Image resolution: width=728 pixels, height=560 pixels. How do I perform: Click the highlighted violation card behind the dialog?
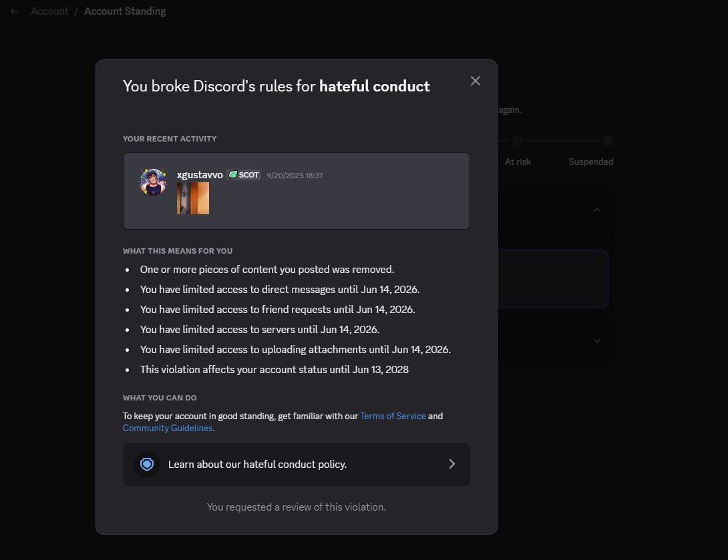[x=552, y=279]
